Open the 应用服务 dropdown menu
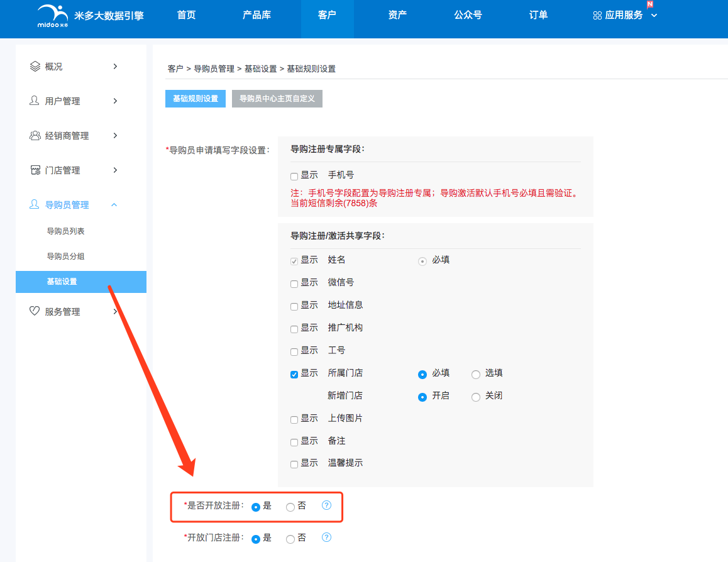 [624, 15]
